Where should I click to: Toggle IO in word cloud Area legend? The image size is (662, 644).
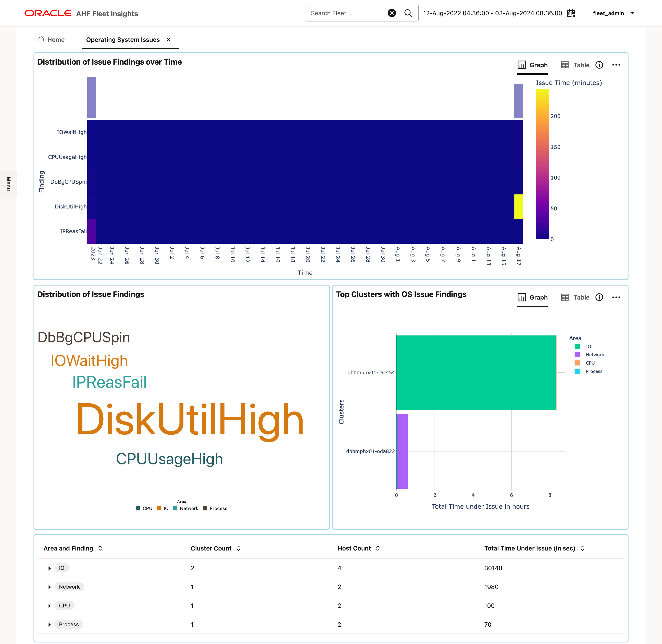click(x=163, y=508)
